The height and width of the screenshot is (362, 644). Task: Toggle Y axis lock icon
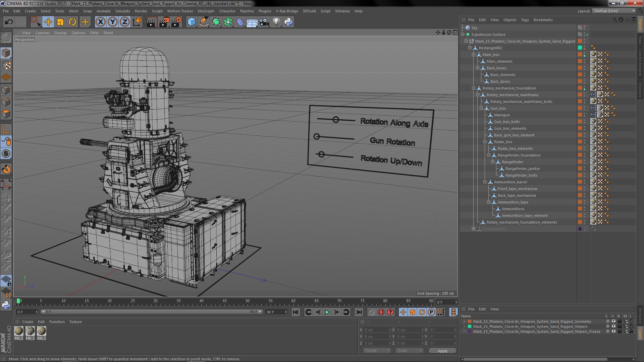pos(113,22)
